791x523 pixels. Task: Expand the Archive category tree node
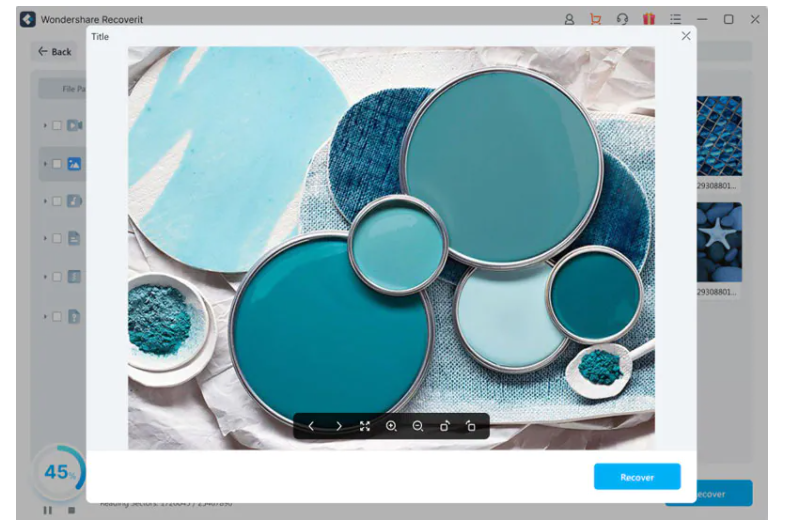(x=45, y=277)
